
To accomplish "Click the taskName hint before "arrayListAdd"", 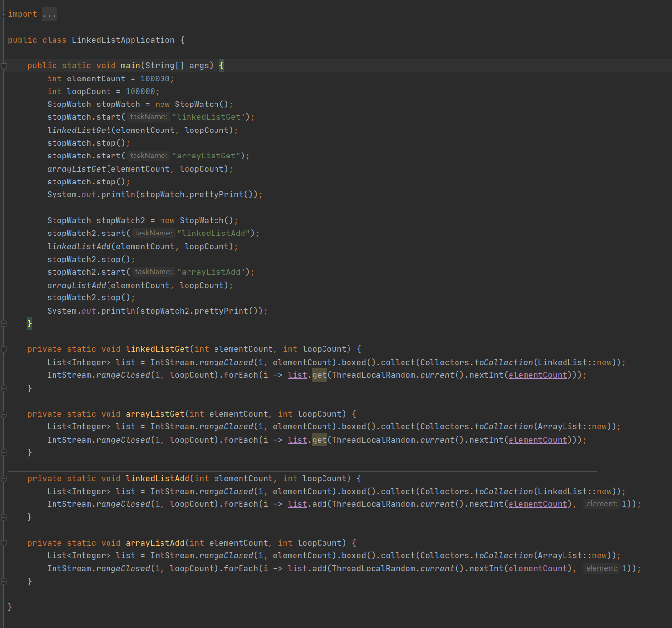I will (x=153, y=272).
